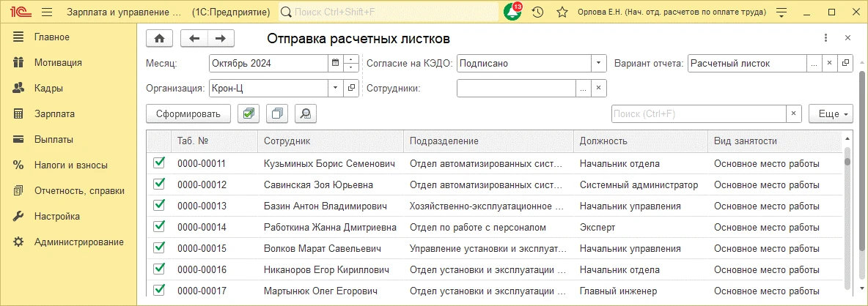Toggle checkbox for Работкина Жанна Дмитриевна
868x306 pixels.
[159, 227]
